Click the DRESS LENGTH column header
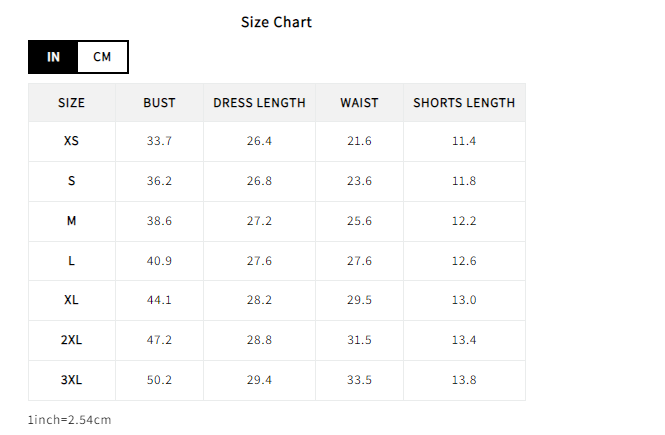665x435 pixels. 259,103
